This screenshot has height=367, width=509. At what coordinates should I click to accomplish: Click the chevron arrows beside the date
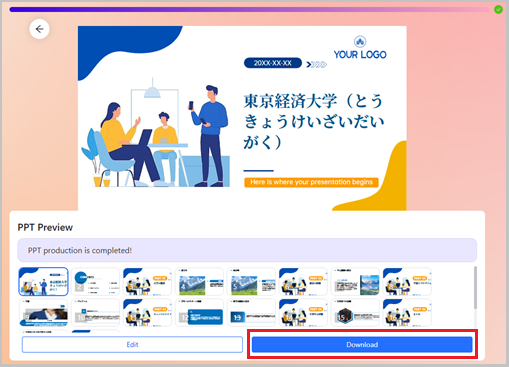(x=316, y=64)
